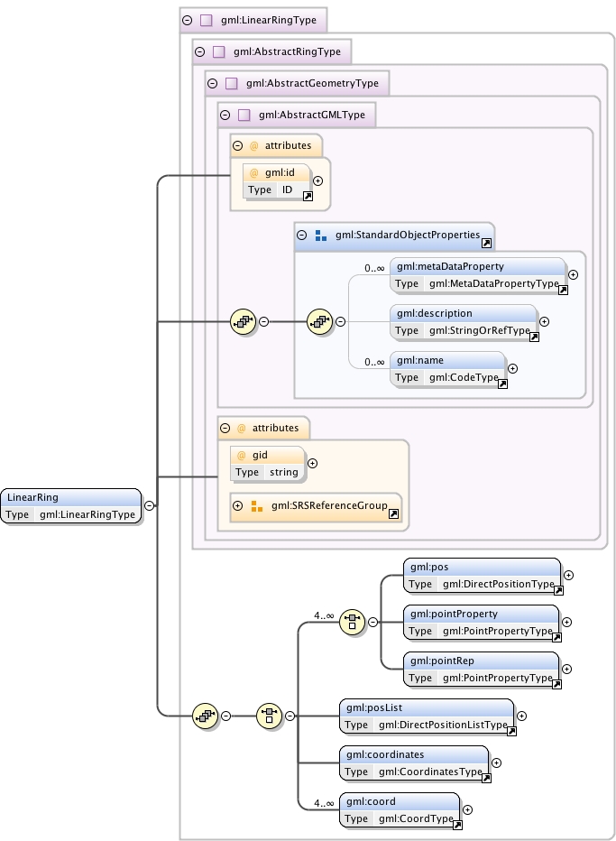Select the gml:posList element box
The height and width of the screenshot is (841, 616).
[427, 716]
